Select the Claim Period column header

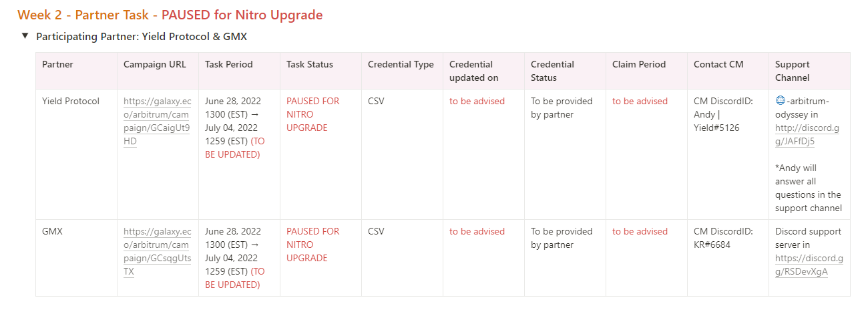(x=639, y=65)
